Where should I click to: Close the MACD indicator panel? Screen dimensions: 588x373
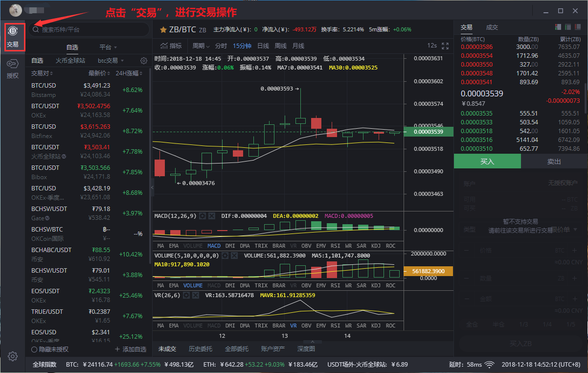coord(211,216)
